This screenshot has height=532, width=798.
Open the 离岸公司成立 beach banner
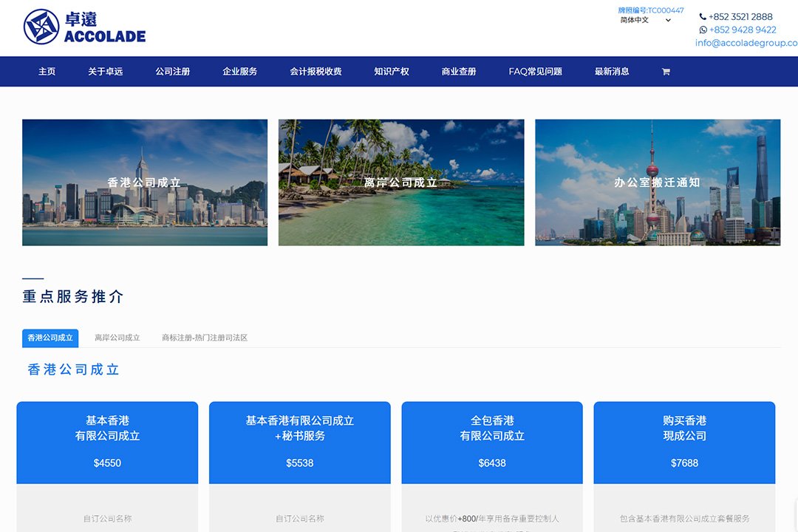coord(401,183)
